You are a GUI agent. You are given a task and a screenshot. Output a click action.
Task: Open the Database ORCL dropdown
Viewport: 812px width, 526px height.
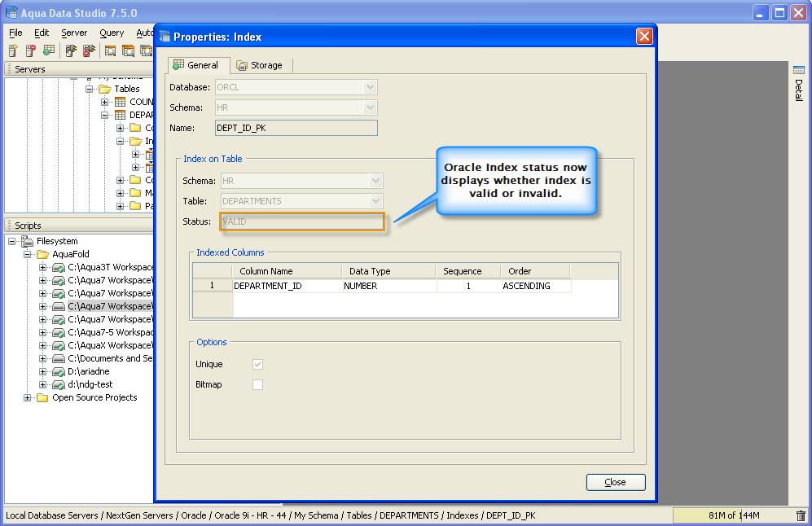(x=370, y=87)
